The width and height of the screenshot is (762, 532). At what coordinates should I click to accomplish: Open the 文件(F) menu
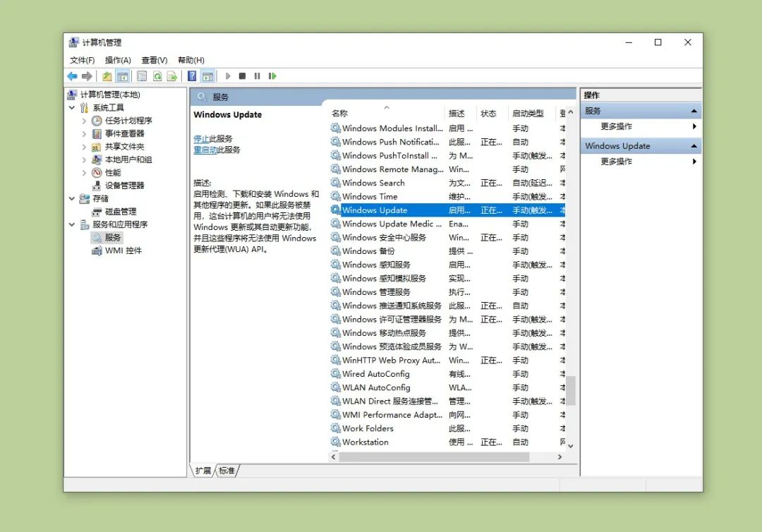pyautogui.click(x=82, y=60)
